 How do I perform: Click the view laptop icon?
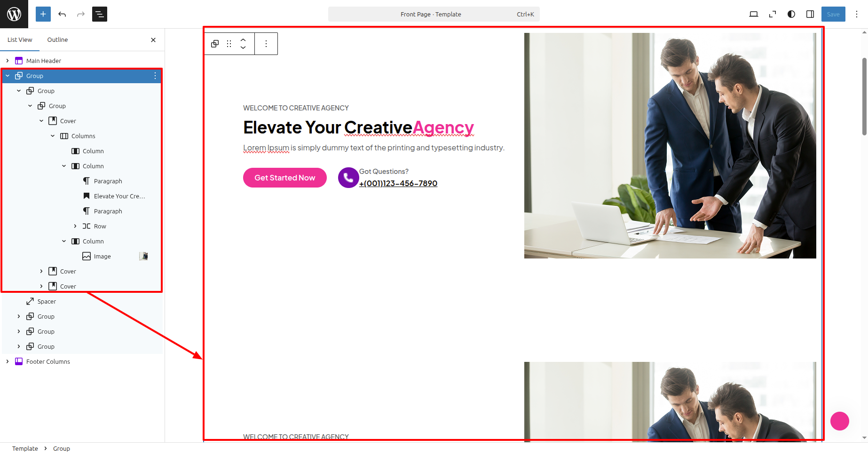click(x=754, y=14)
